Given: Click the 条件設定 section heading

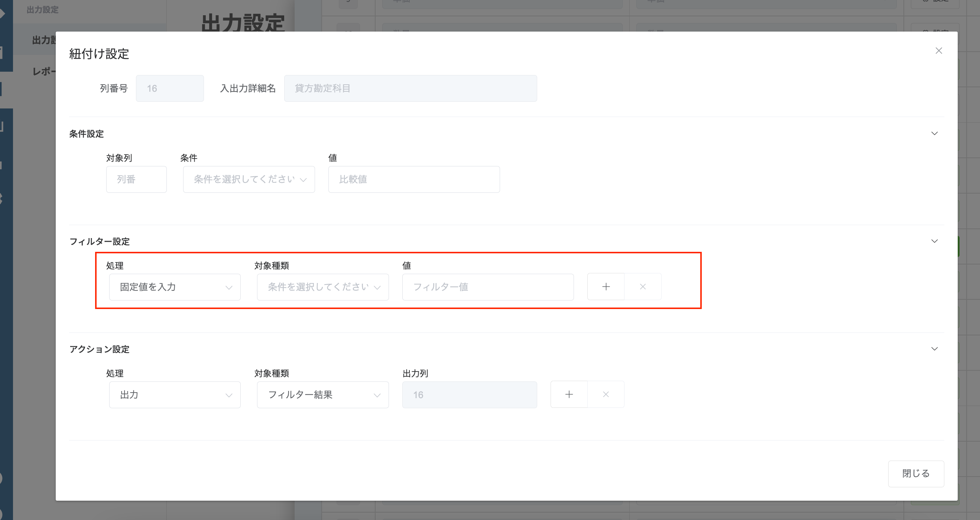Looking at the screenshot, I should (x=86, y=134).
